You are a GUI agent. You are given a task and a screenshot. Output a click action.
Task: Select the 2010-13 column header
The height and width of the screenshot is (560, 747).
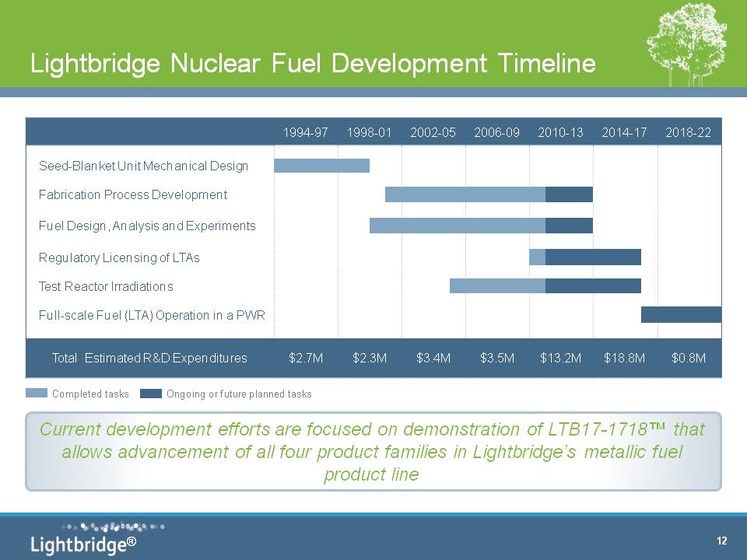click(560, 132)
